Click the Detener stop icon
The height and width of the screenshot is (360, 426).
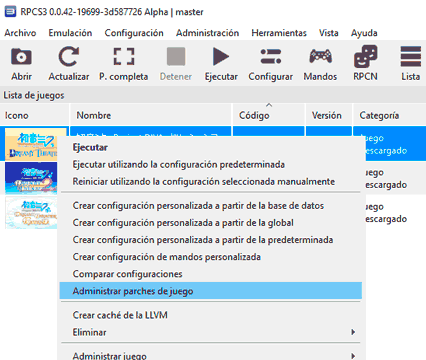[176, 56]
